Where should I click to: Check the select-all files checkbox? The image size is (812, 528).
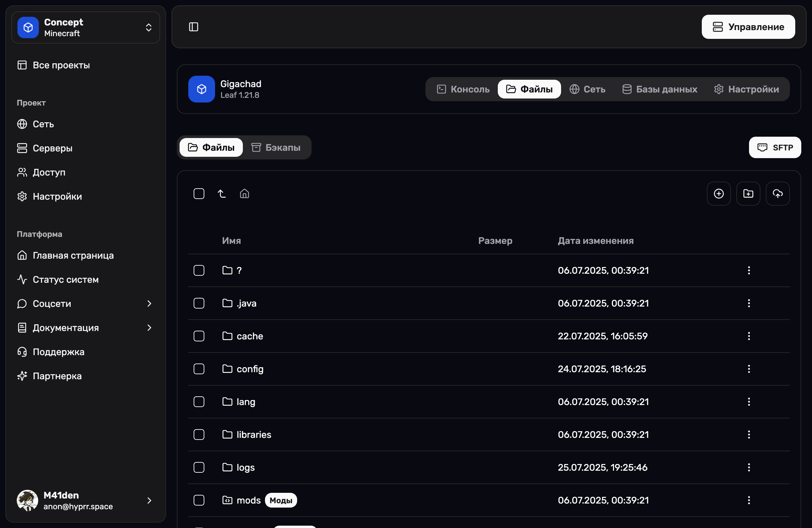coord(199,194)
